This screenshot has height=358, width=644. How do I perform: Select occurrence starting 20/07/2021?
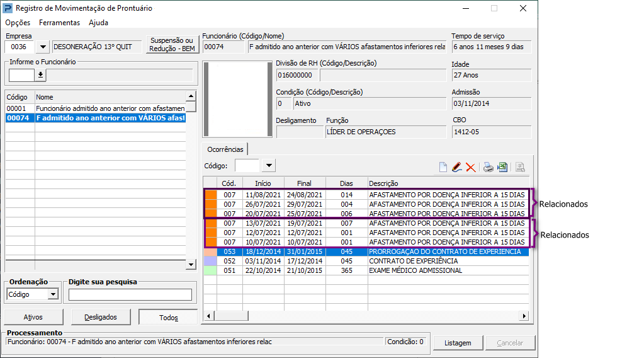[366, 214]
